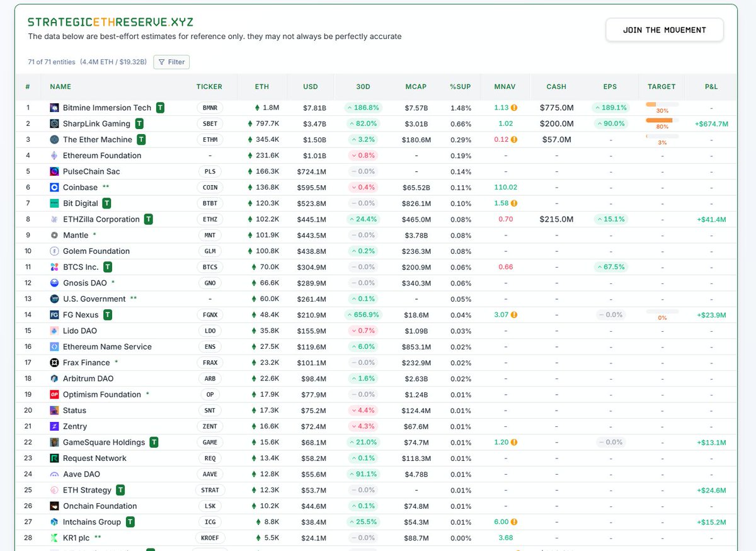Open the Filter options panel
Screen dimensions: 756x551
[171, 62]
